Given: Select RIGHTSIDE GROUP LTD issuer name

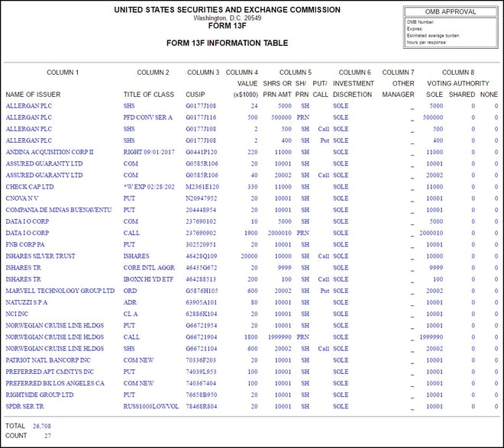Looking at the screenshot, I should coord(40,395).
